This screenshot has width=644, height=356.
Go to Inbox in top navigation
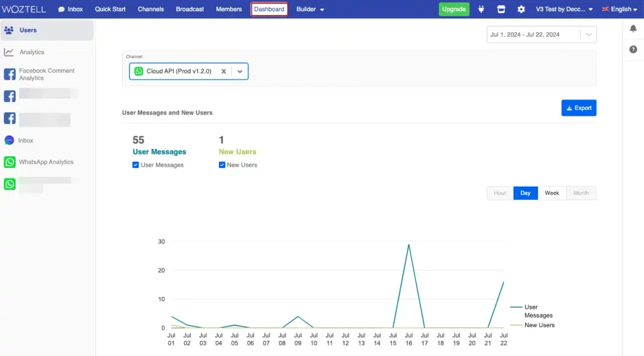pyautogui.click(x=70, y=9)
